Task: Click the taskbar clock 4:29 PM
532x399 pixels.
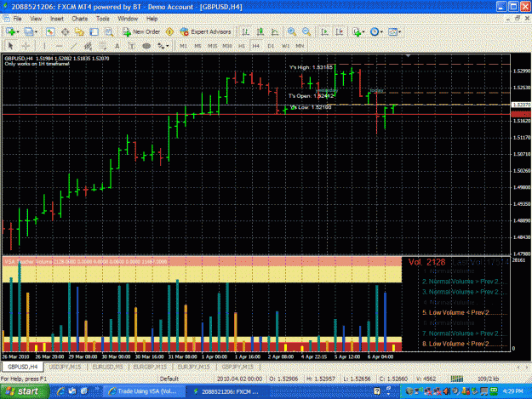Action: click(x=512, y=391)
